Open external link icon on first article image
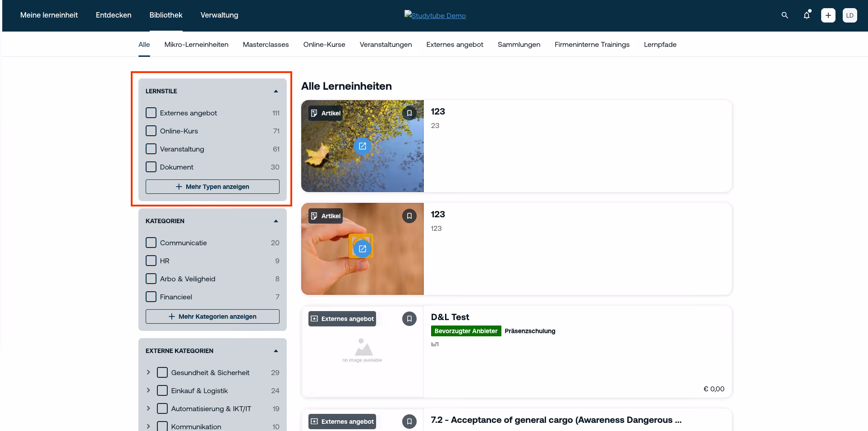 (363, 146)
